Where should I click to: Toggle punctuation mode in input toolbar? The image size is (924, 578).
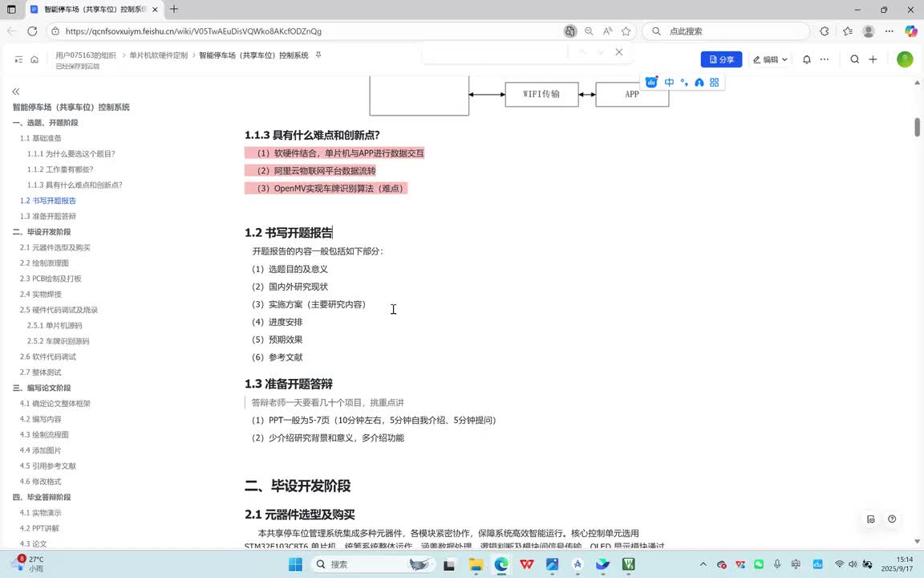point(684,83)
